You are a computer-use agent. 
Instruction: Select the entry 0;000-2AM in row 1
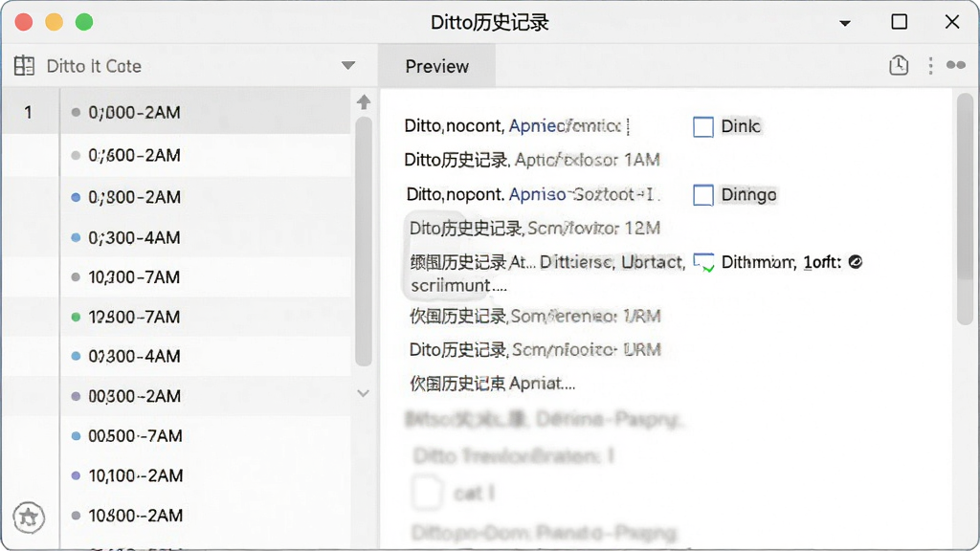[x=205, y=113]
